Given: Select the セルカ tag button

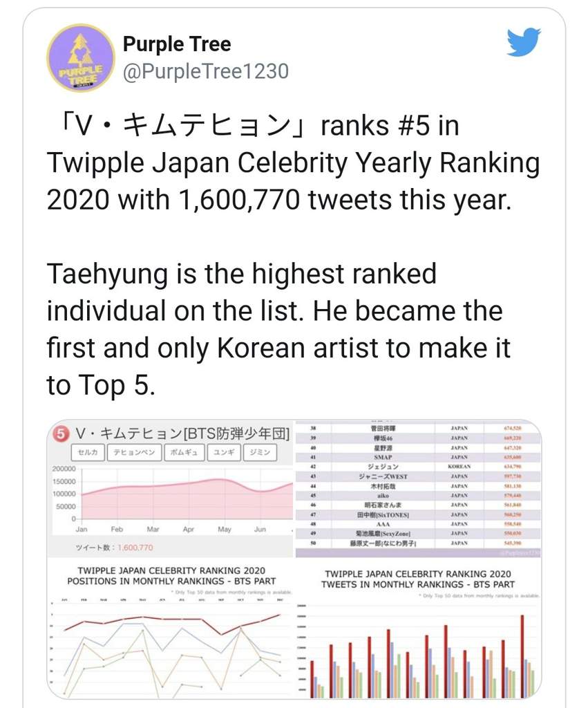Looking at the screenshot, I should (x=88, y=452).
